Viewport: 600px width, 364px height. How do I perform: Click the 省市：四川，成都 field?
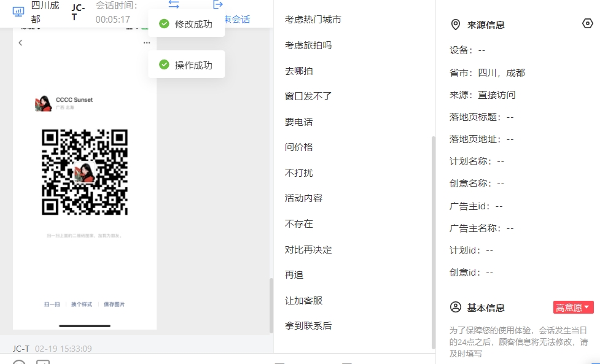[x=487, y=72]
